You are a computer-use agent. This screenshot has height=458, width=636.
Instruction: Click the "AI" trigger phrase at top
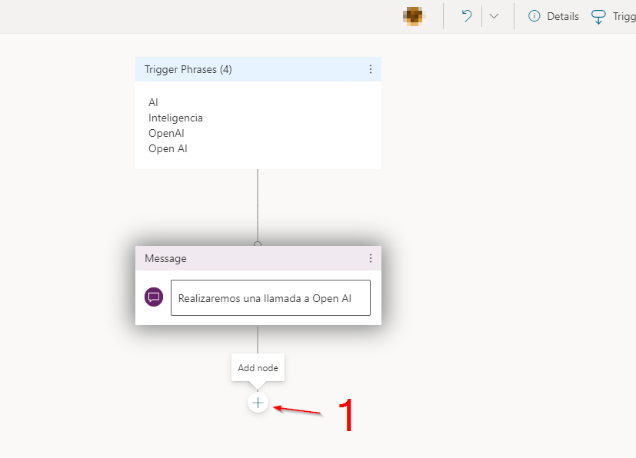(153, 102)
